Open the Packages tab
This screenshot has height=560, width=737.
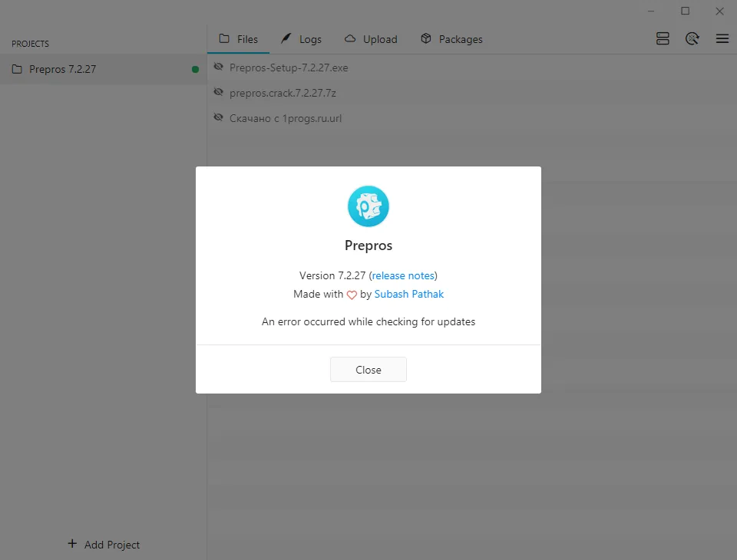451,39
